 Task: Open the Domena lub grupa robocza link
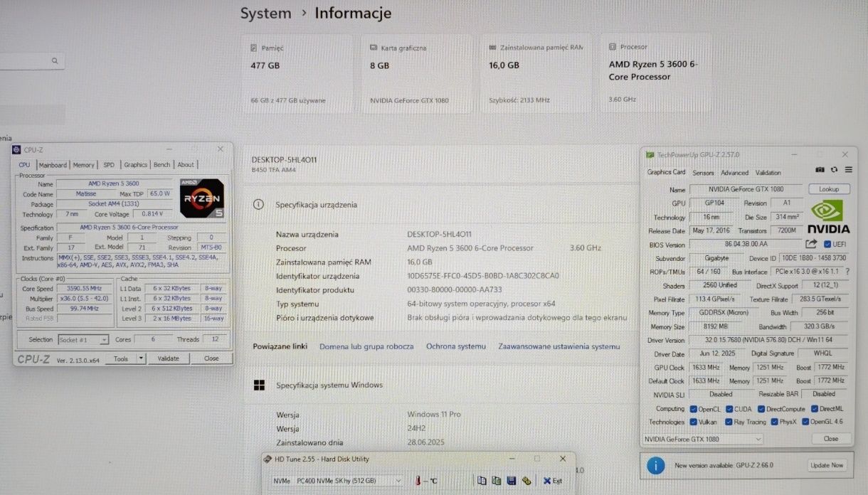366,346
